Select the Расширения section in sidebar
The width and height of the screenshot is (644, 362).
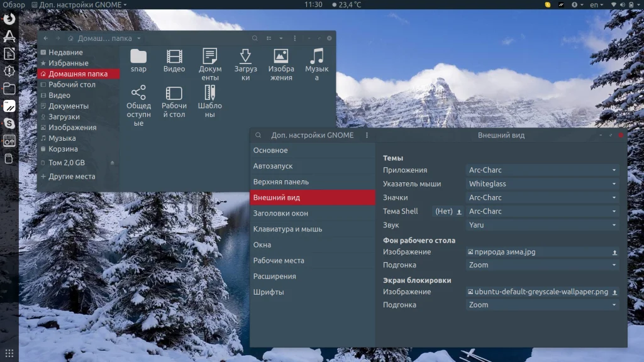(274, 277)
